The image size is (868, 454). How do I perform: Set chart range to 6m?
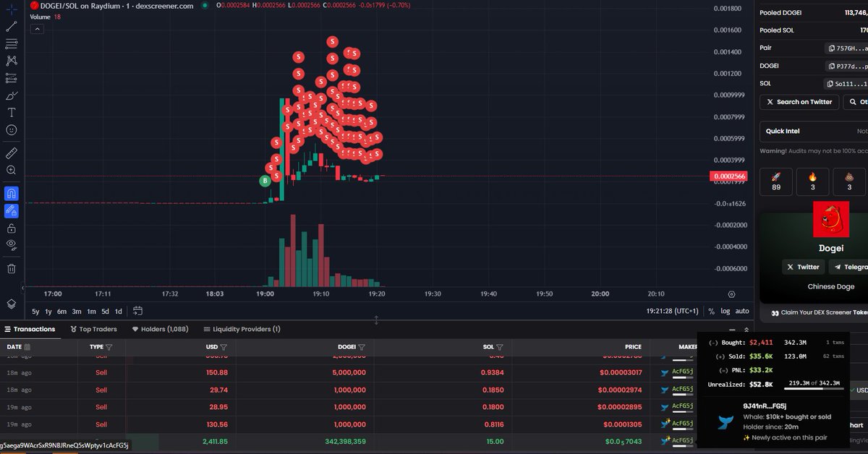click(62, 311)
